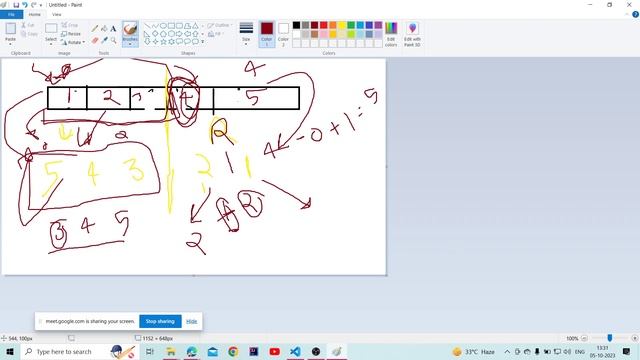Open the Size line thickness dropdown
This screenshot has width=640, height=360.
246,34
